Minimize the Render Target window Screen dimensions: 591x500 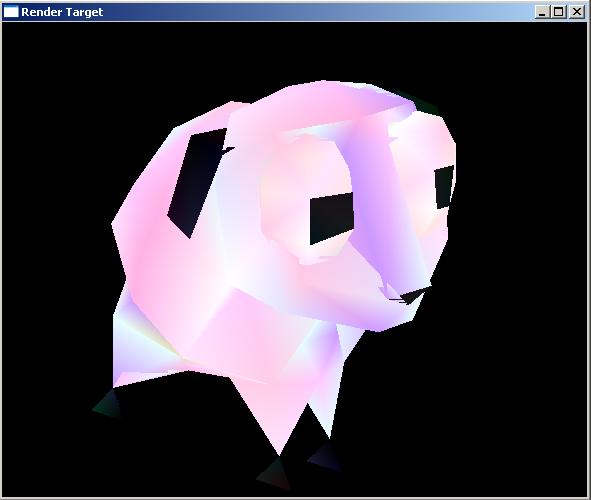pyautogui.click(x=542, y=12)
